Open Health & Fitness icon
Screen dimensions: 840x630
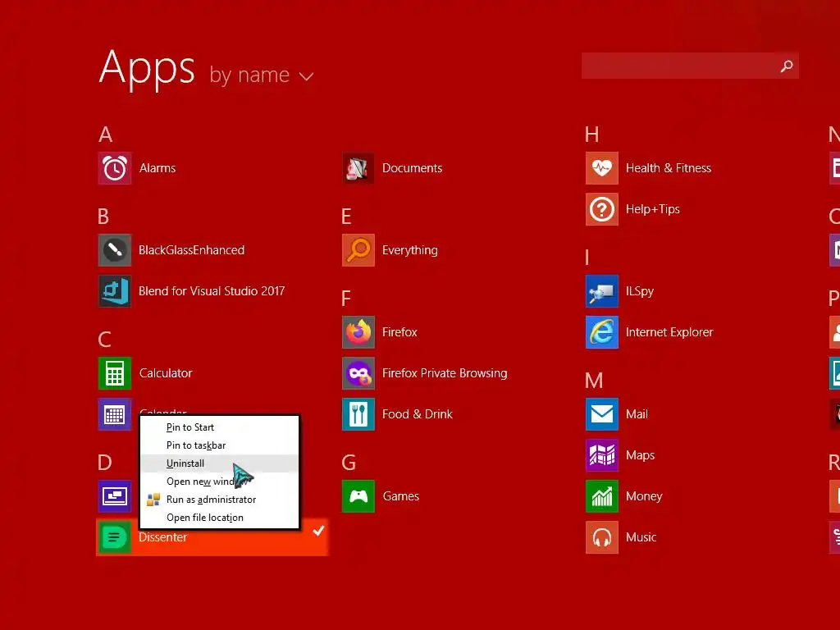602,168
